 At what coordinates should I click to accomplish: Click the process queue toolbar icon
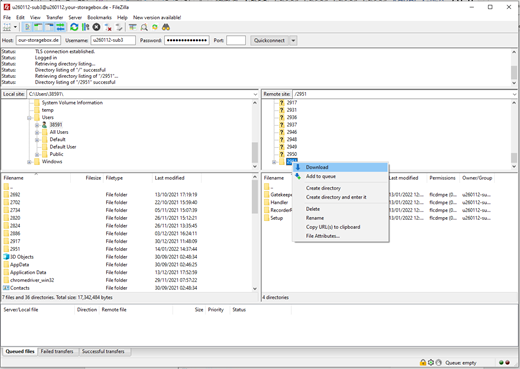pos(85,27)
